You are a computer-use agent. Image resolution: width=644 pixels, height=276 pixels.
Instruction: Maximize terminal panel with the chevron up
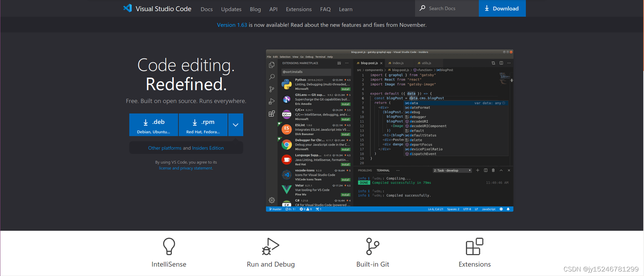(x=501, y=170)
